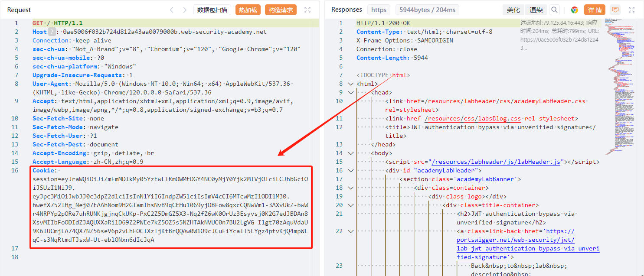Viewport: 644px width, 276px height.
Task: Click the Upgrade-Insecure-Requests header
Action: click(x=82, y=75)
